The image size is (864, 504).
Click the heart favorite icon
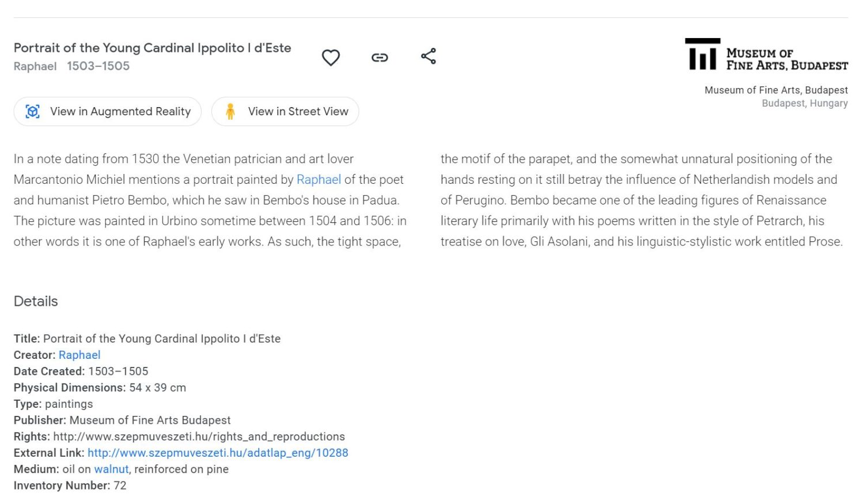331,58
